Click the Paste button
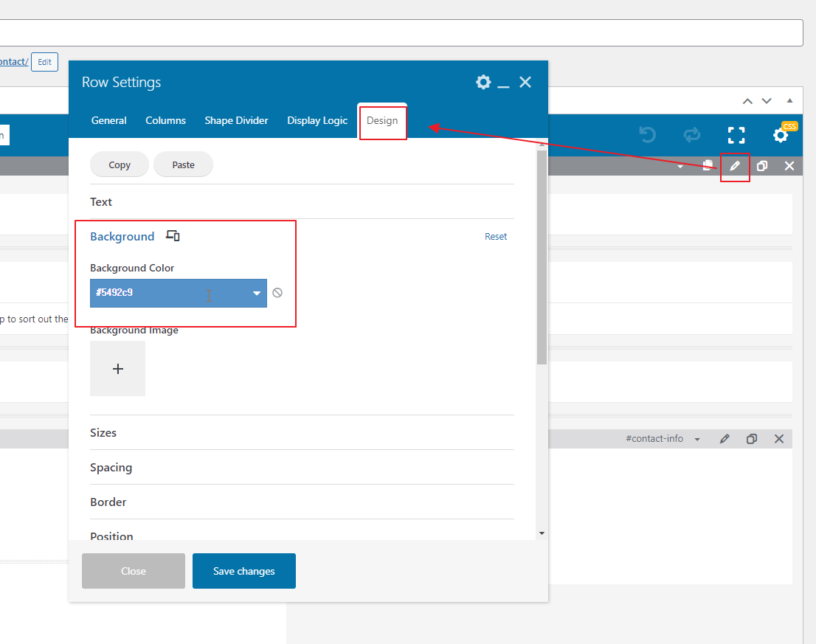Image resolution: width=816 pixels, height=644 pixels. (x=183, y=165)
